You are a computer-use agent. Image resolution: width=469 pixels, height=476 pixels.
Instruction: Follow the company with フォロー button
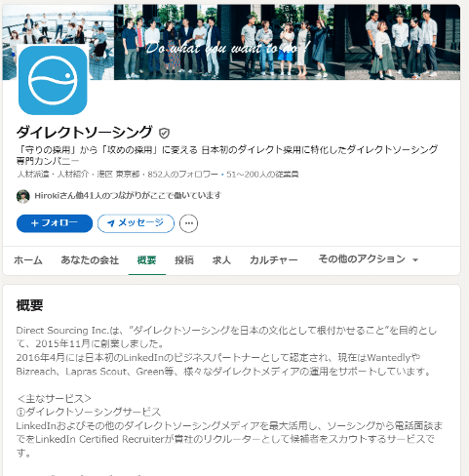pos(55,223)
